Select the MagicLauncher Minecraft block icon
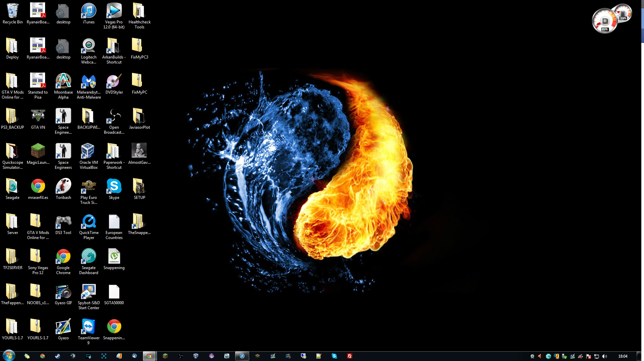 point(38,151)
